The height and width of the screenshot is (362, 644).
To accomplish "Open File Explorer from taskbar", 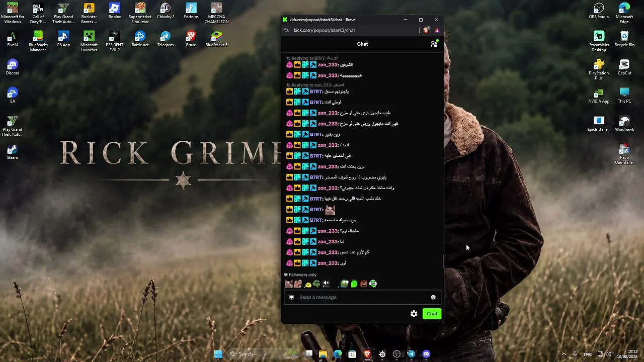I will tap(323, 354).
